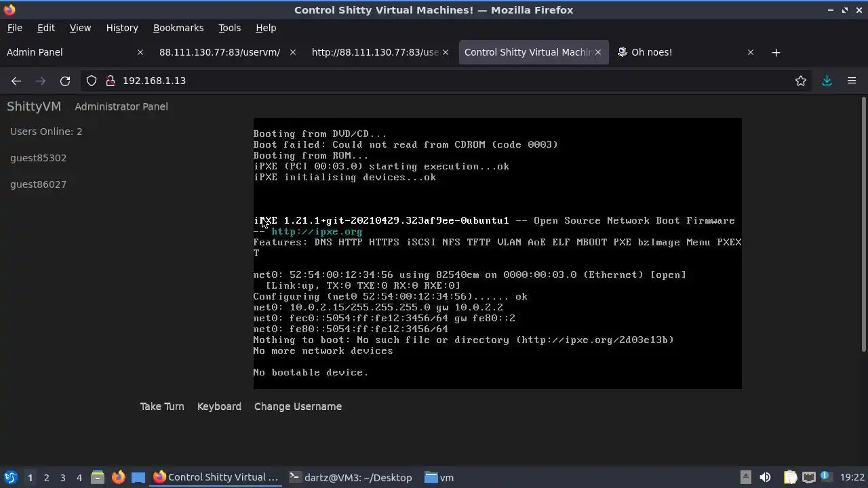Open the Firefox hamburger application menu

pyautogui.click(x=852, y=81)
